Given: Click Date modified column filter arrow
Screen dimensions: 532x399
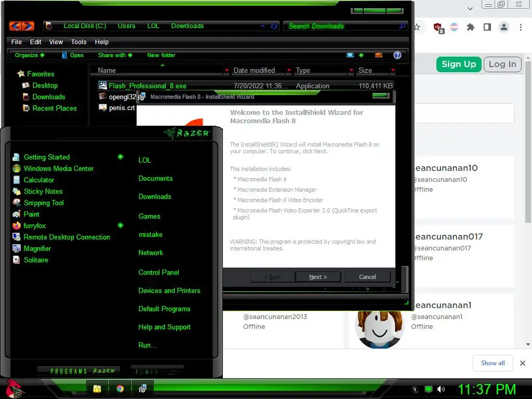Looking at the screenshot, I should click(289, 70).
